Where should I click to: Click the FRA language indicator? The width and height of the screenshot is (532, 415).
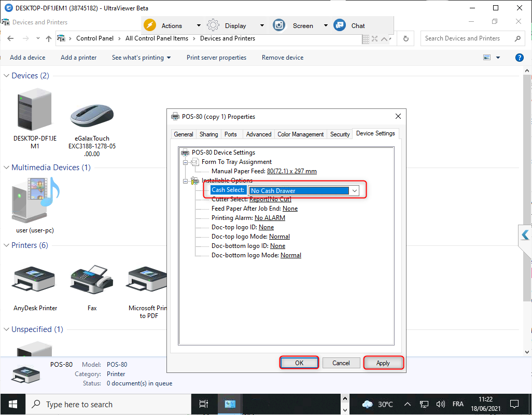(458, 404)
